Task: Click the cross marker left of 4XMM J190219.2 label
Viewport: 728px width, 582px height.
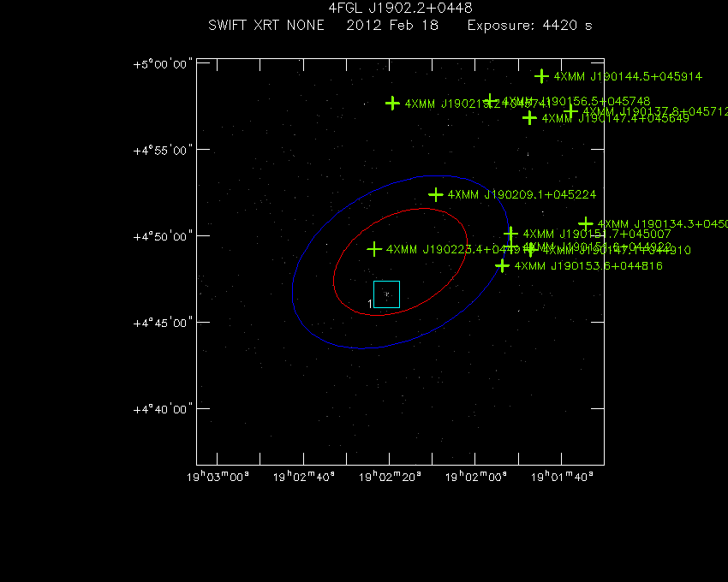Action: point(392,103)
